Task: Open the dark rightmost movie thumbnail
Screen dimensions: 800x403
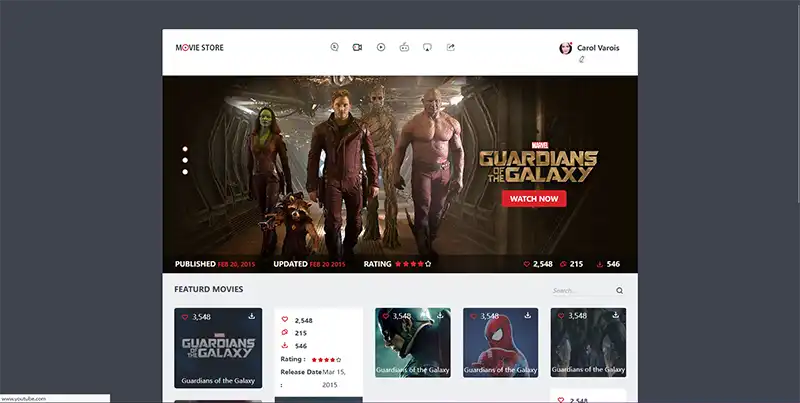Action: [x=588, y=342]
